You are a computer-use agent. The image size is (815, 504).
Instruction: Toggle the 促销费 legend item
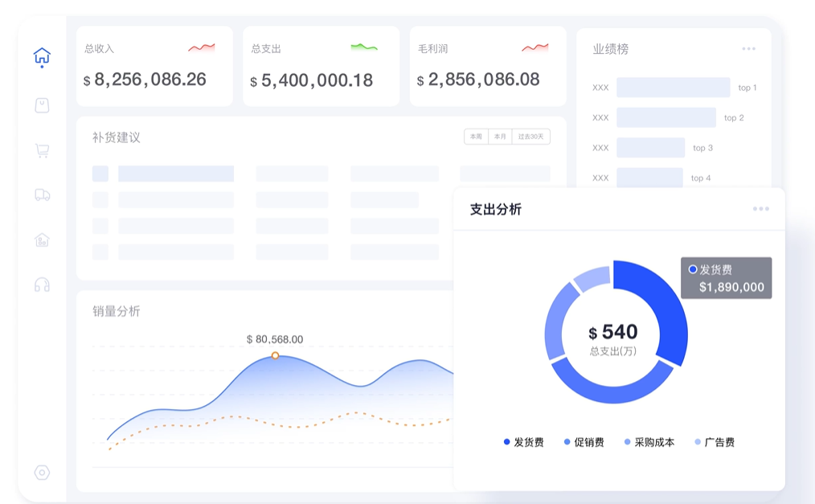[x=584, y=442]
